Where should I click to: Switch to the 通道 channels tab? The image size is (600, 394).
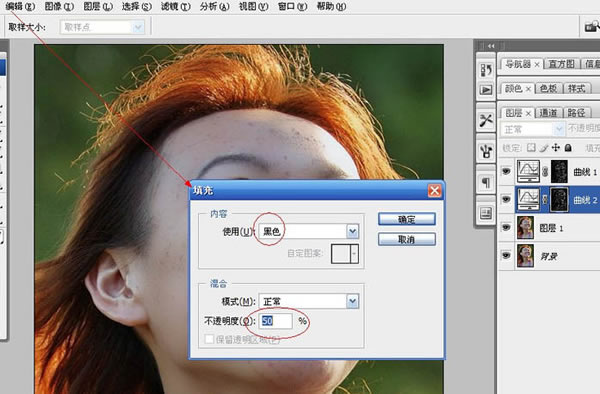pyautogui.click(x=548, y=112)
